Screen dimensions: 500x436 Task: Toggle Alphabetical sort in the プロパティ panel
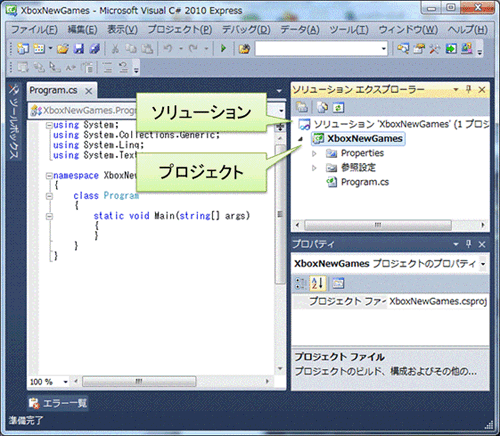click(317, 283)
